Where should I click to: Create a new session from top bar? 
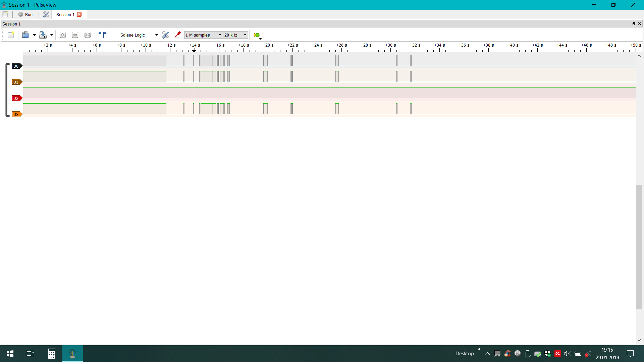pos(5,14)
